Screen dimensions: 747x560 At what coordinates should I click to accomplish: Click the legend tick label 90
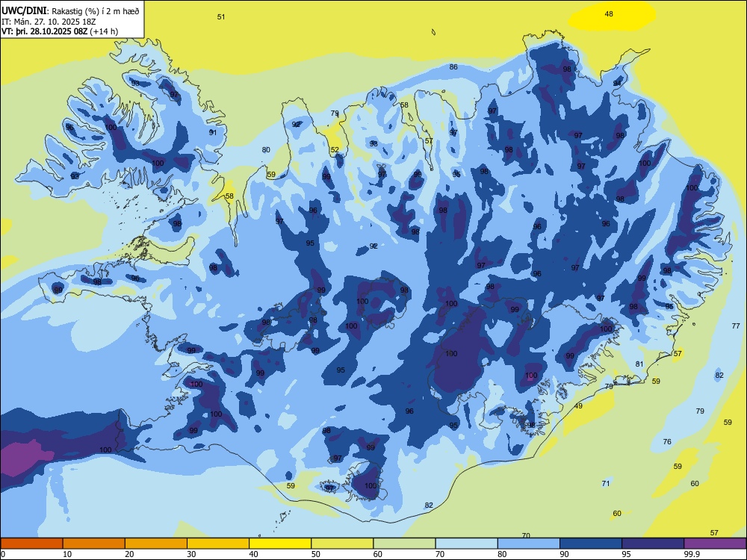564,554
